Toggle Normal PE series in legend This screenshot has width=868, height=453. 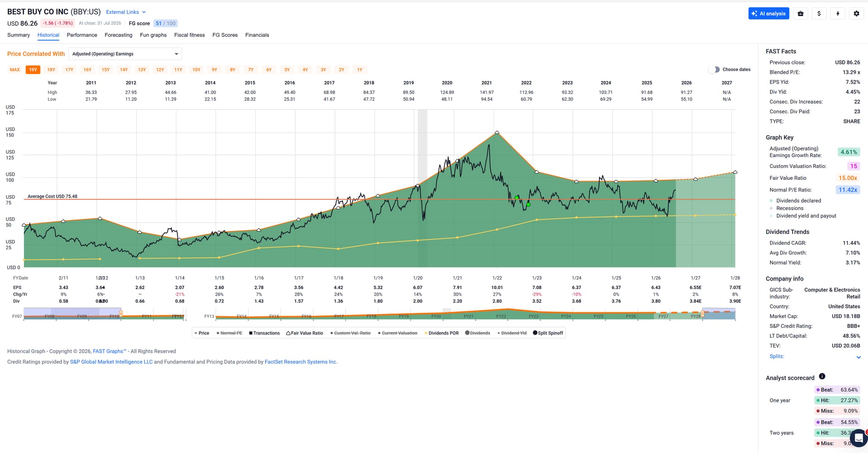(229, 333)
